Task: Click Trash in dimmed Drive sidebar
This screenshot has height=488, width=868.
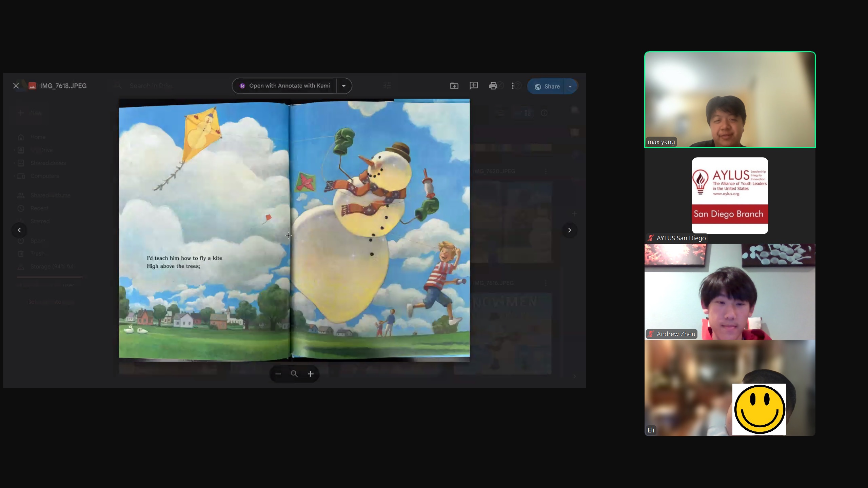Action: pos(38,253)
